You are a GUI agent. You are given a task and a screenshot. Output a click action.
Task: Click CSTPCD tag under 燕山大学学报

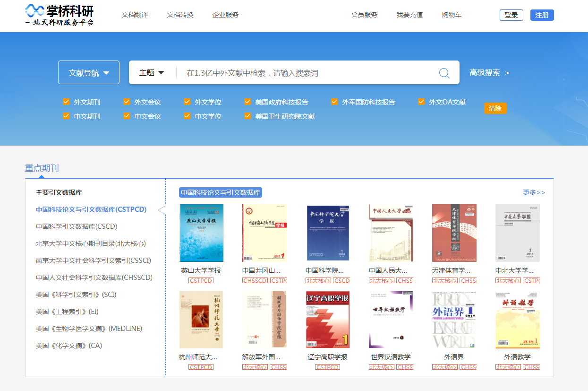tap(201, 280)
